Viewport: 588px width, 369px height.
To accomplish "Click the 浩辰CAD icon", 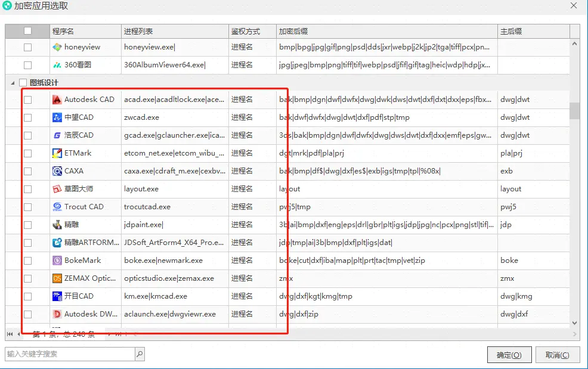I will pyautogui.click(x=57, y=135).
